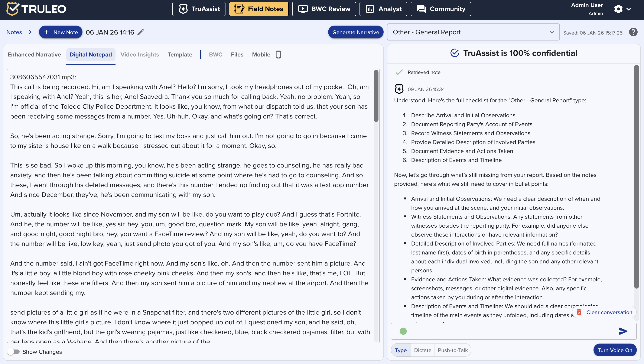Toggle the Show Changes switch
The image size is (644, 364).
coord(14,351)
